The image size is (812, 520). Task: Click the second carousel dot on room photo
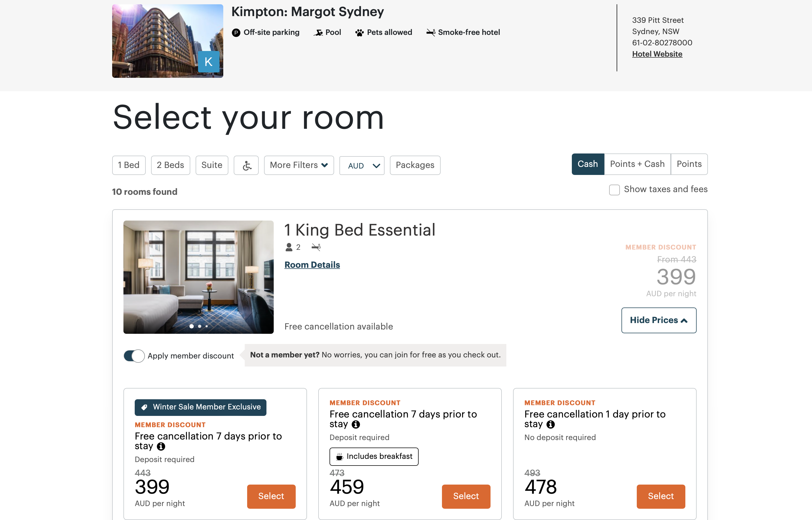[x=200, y=326]
